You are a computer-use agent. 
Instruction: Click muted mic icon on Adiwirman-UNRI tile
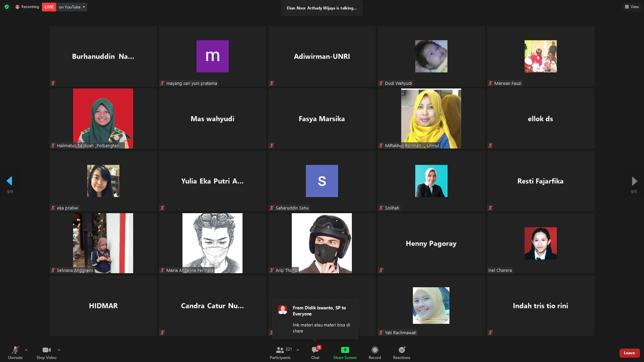pos(272,83)
